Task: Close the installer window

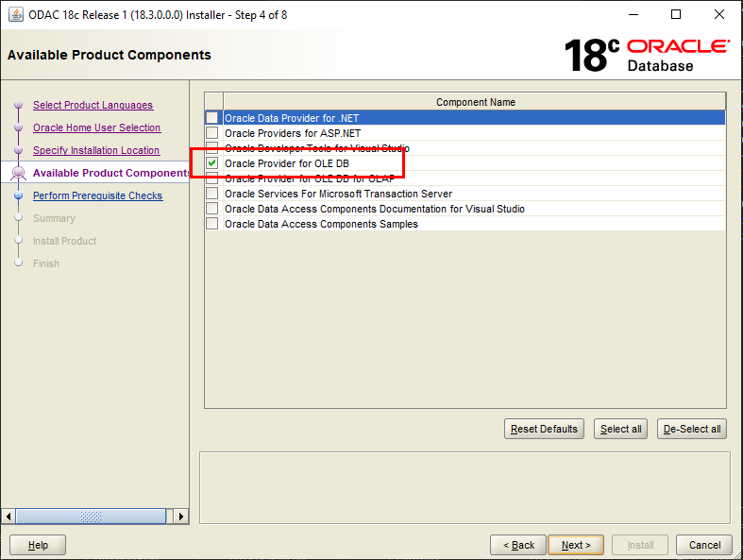Action: click(x=718, y=15)
